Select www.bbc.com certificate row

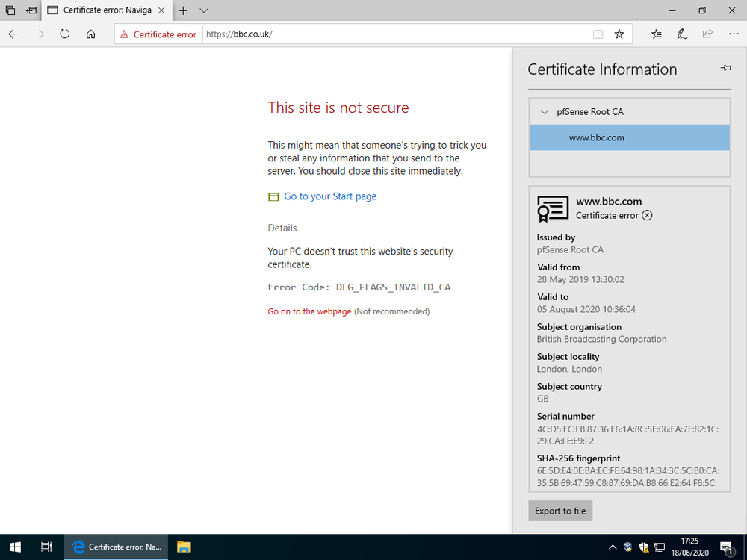point(629,137)
